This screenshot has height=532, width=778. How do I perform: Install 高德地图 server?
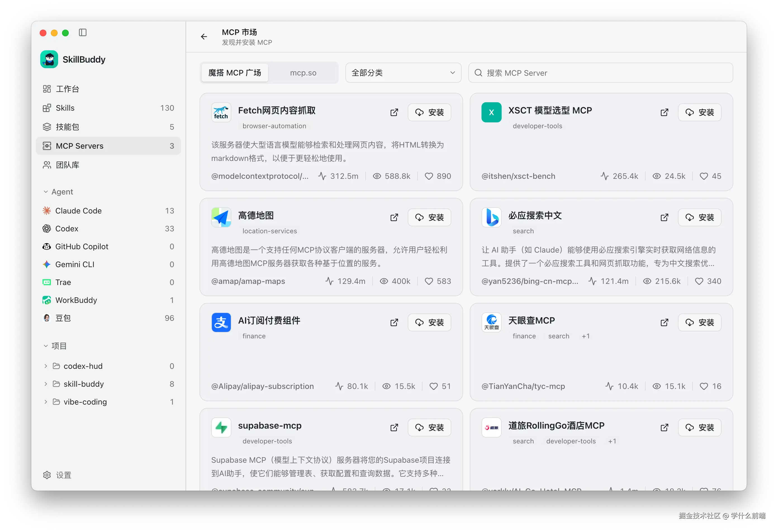click(429, 217)
